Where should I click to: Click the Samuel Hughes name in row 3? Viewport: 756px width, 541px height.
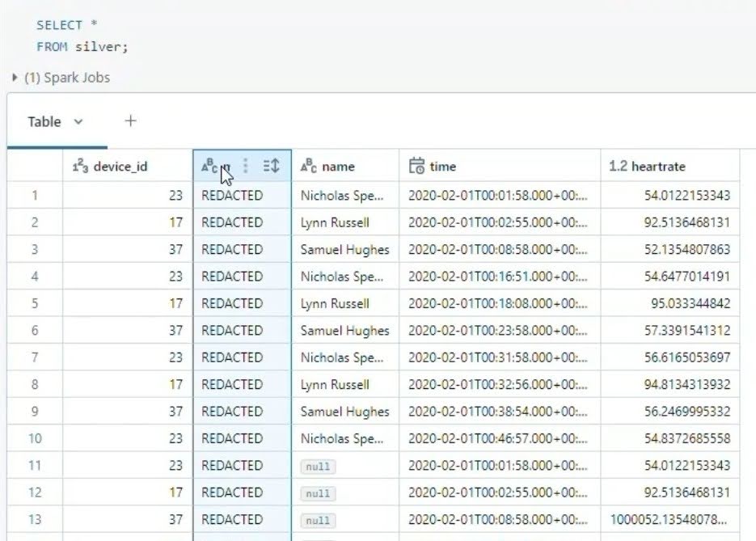344,249
